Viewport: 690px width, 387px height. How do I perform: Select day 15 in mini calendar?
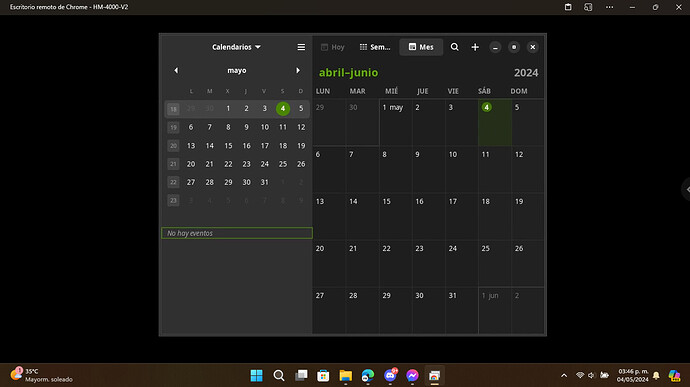228,146
